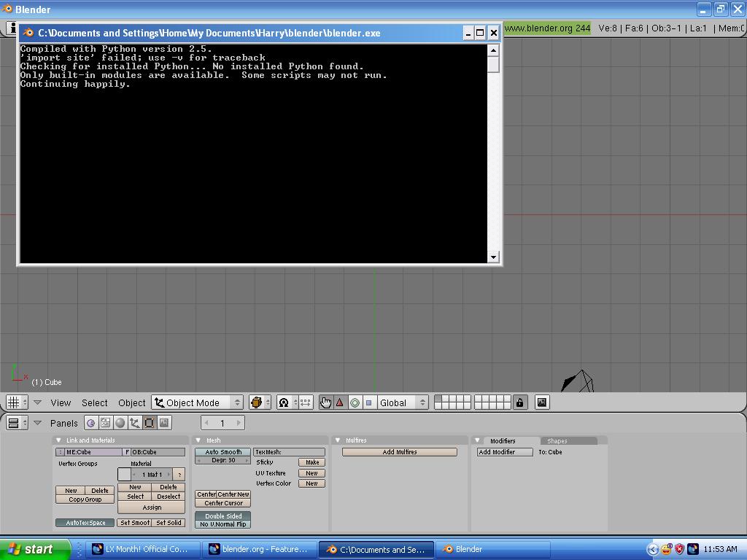Toggle No V.Normal Flip option
Screen dimensions: 747x560
[x=223, y=524]
